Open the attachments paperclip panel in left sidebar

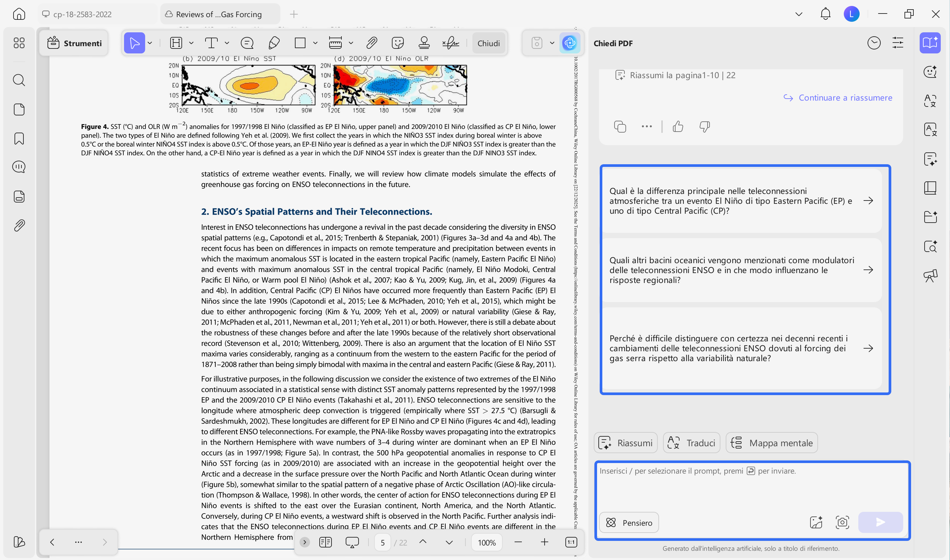click(19, 226)
